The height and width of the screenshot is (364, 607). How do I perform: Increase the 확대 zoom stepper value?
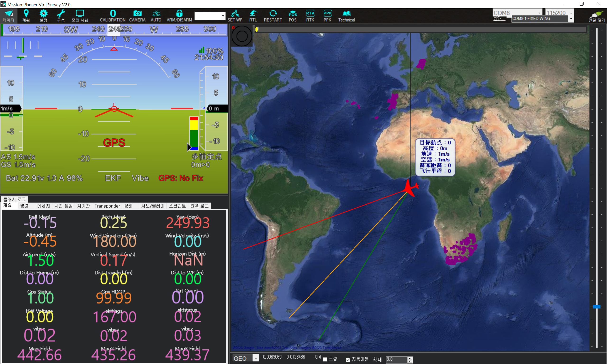tap(409, 358)
